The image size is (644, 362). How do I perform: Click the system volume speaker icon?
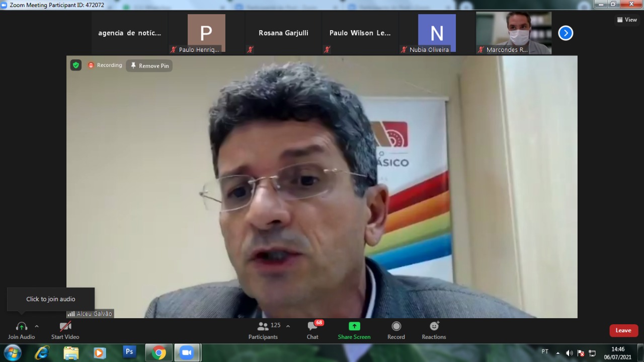coord(569,353)
